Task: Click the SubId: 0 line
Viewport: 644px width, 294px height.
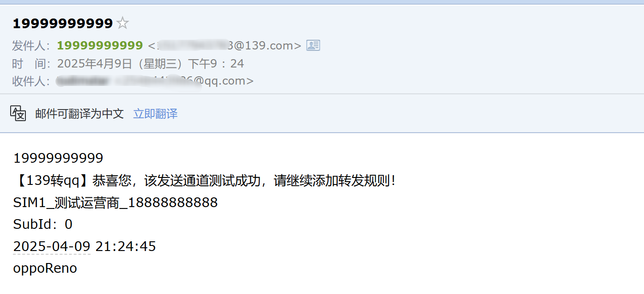Action: (43, 224)
